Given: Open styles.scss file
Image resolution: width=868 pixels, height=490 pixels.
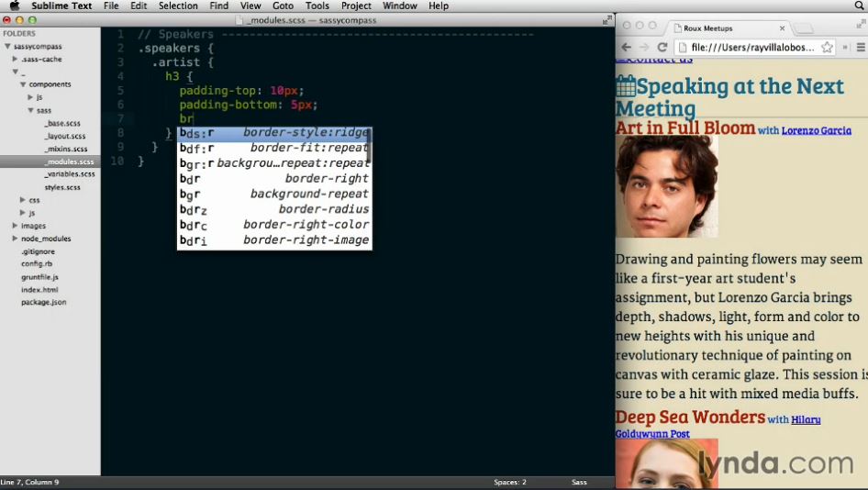Looking at the screenshot, I should point(62,187).
